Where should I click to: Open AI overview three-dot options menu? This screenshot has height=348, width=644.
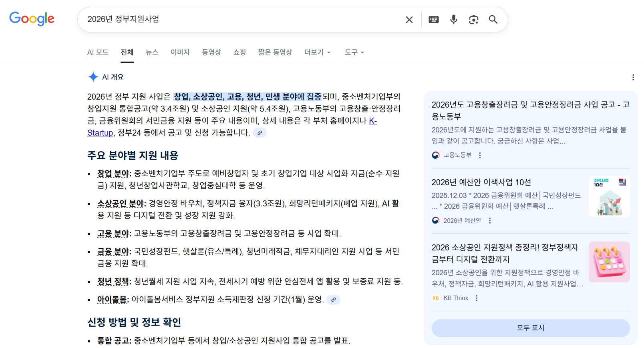click(633, 77)
